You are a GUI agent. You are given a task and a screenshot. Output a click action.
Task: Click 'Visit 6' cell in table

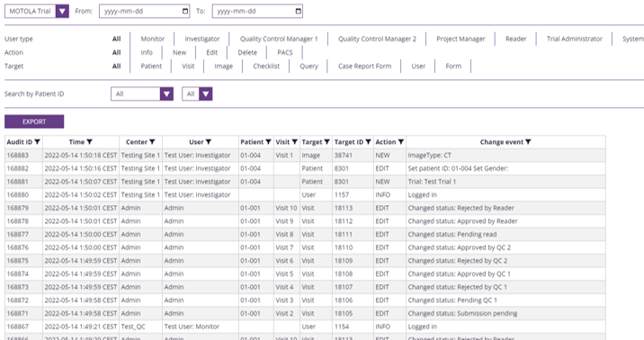point(287,261)
